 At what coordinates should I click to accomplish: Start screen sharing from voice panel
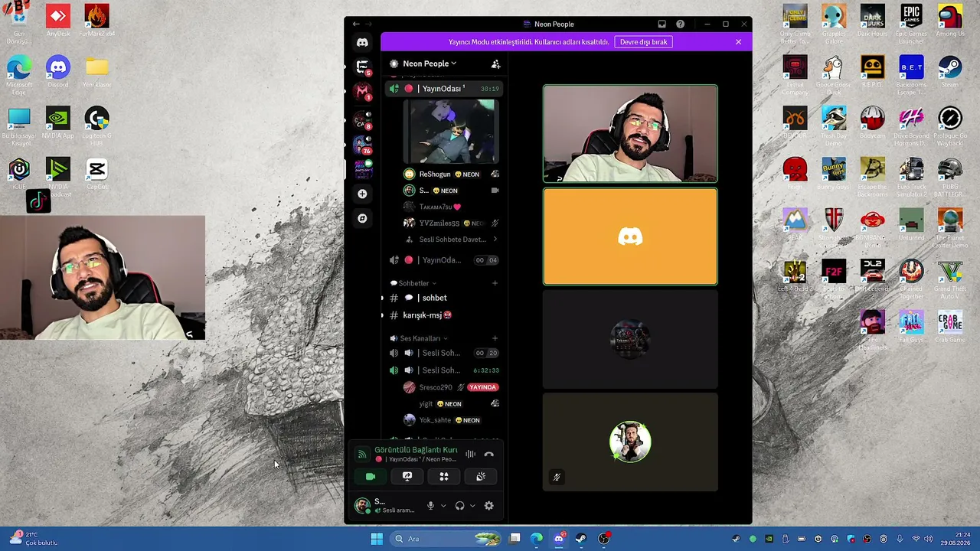(x=407, y=476)
